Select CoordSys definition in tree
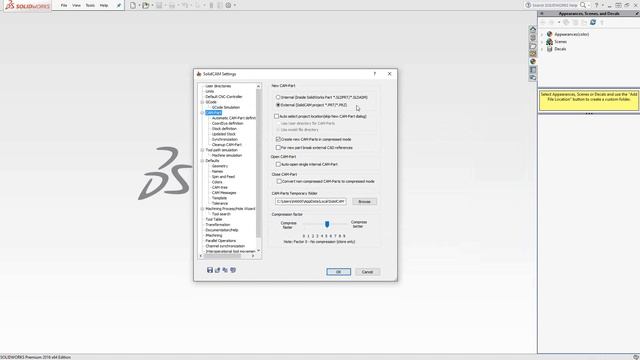Image resolution: width=640 pixels, height=360 pixels. 227,123
